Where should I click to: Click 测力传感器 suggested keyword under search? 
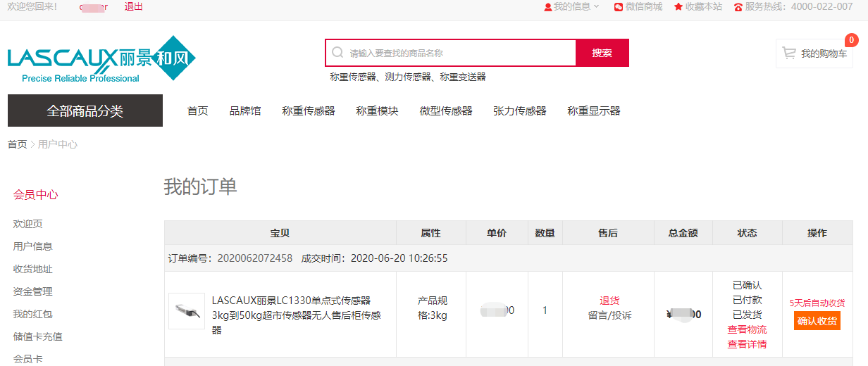coord(408,77)
